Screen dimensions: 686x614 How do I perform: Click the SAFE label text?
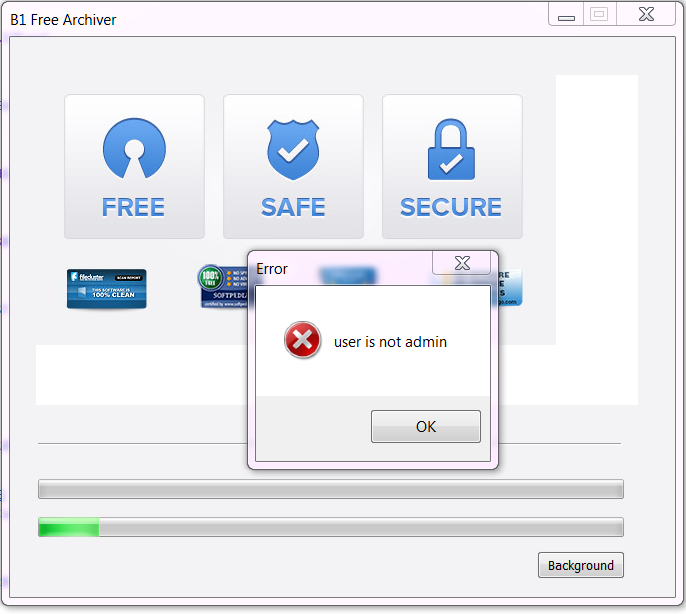tap(293, 207)
